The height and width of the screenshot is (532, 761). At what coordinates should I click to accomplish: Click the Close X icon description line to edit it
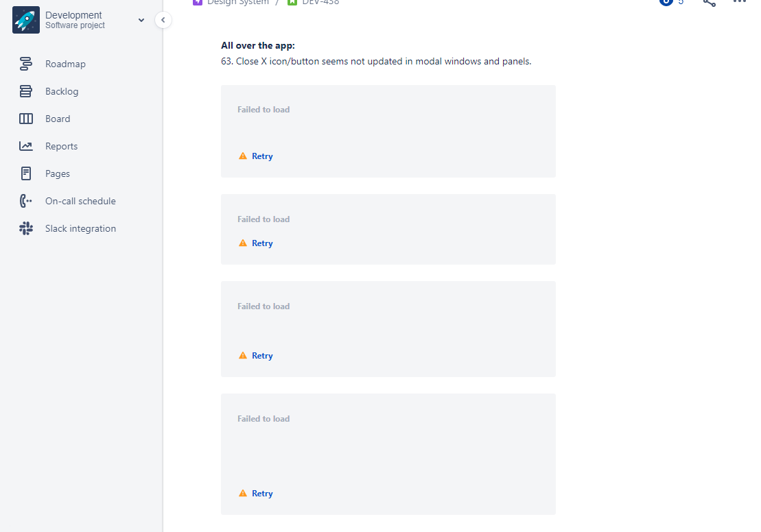(x=376, y=62)
